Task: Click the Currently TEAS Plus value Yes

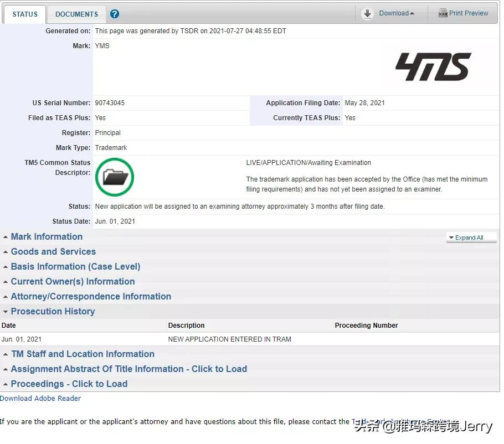Action: click(349, 118)
